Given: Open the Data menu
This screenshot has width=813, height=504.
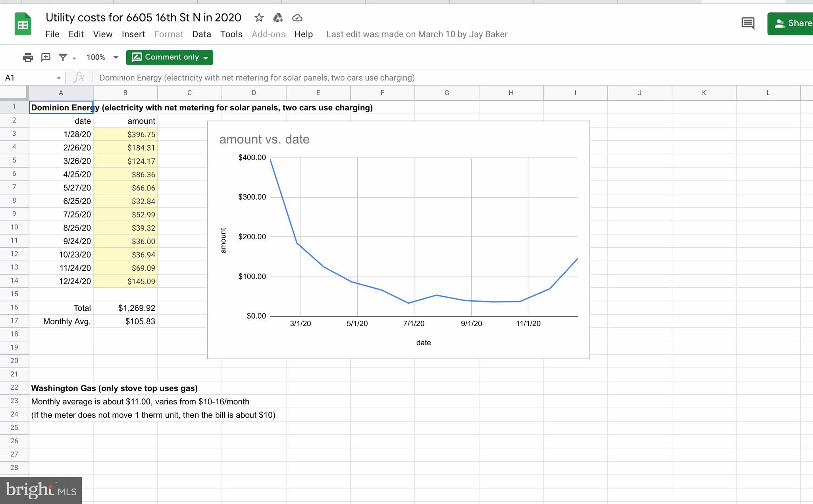Looking at the screenshot, I should point(201,35).
